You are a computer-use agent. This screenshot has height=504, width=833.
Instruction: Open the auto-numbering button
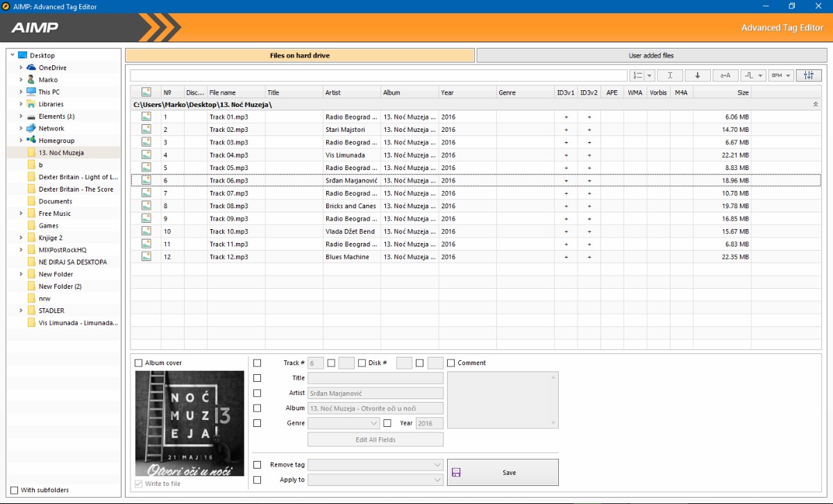pos(637,75)
